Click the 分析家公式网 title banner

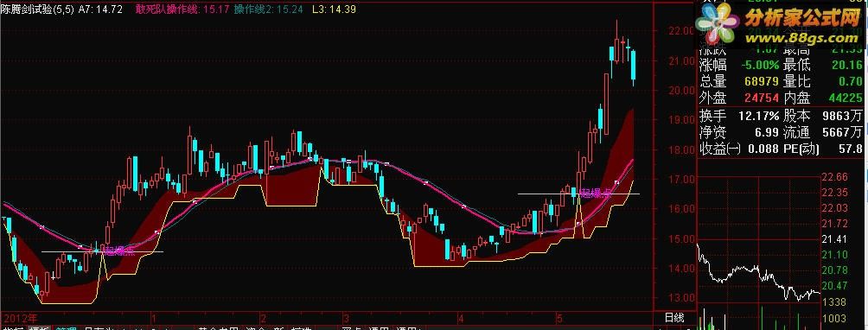click(x=802, y=17)
